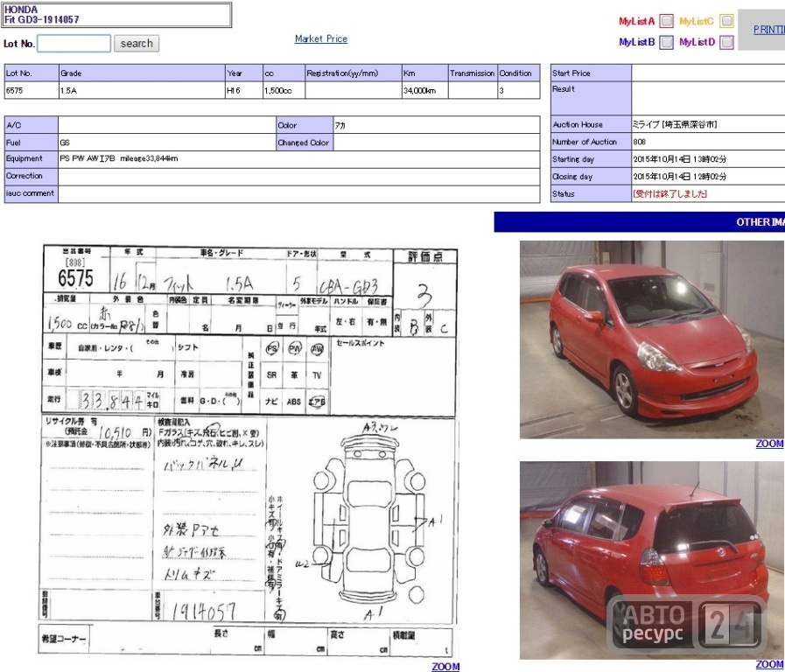Viewport: 785px width, 672px height.
Task: Select the red Status message text
Action: tap(669, 193)
